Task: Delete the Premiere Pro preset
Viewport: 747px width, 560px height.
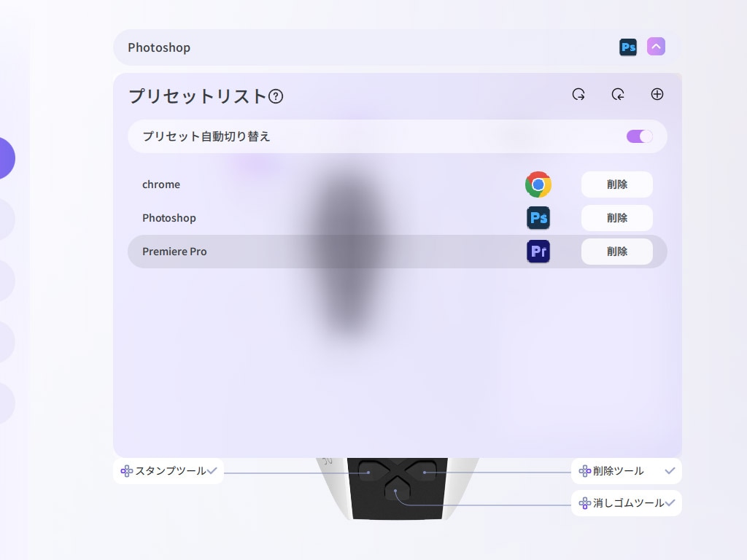Action: click(x=617, y=252)
